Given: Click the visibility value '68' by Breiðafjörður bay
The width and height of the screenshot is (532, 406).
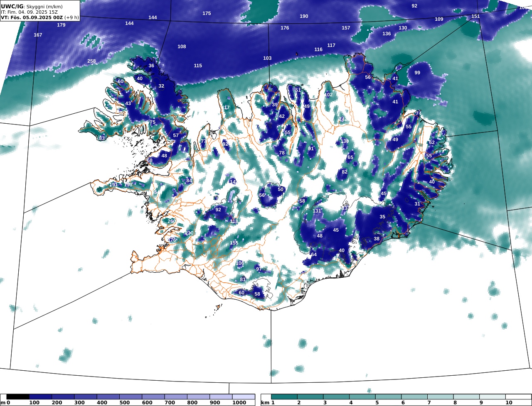Looking at the screenshot, I should (x=150, y=160).
